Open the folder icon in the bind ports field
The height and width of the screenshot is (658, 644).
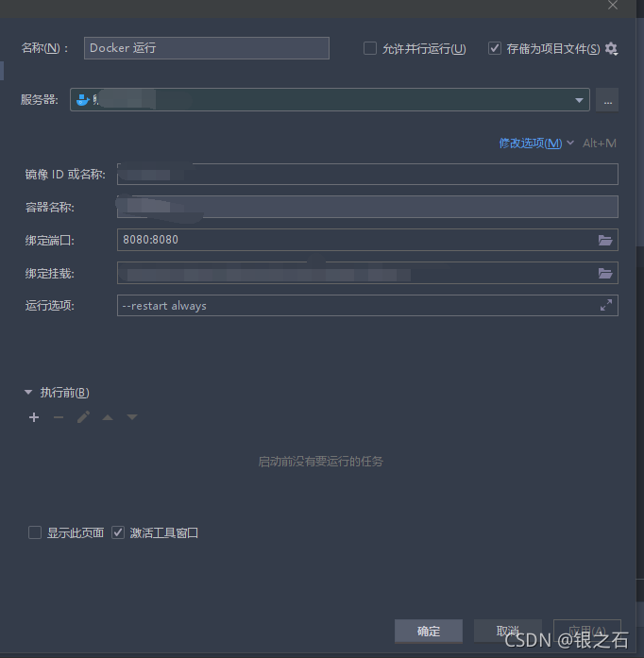pos(605,240)
